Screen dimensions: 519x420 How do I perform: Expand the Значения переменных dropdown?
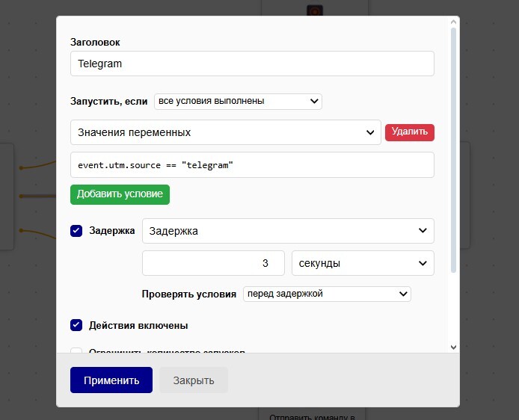225,132
